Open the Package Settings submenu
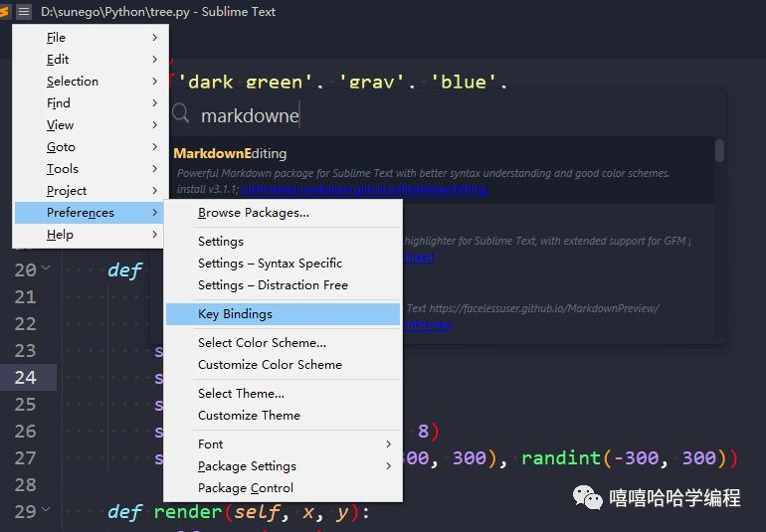The height and width of the screenshot is (532, 766). coord(283,466)
